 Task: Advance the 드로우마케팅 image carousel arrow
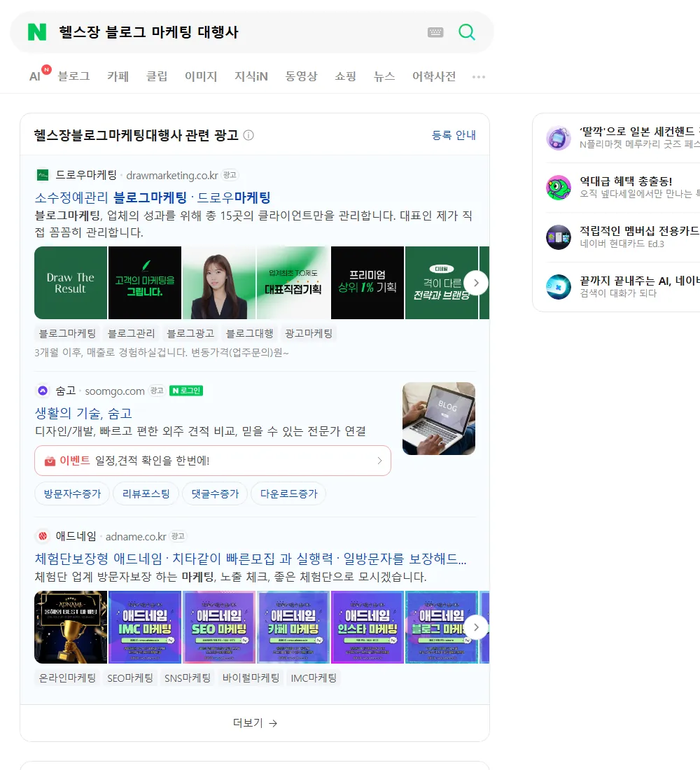pyautogui.click(x=476, y=283)
